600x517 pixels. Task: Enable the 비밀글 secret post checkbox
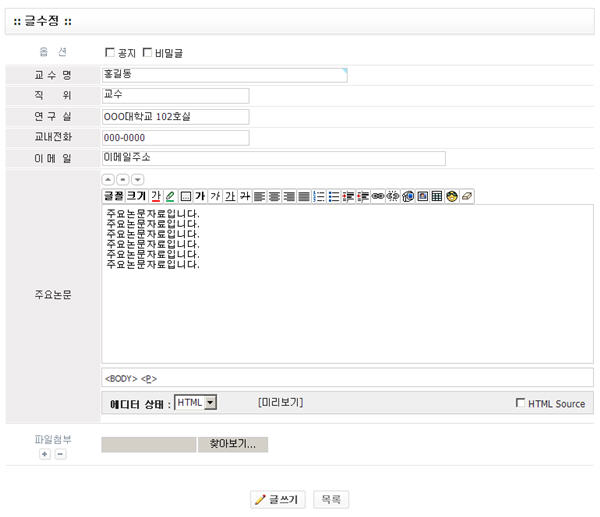(148, 52)
